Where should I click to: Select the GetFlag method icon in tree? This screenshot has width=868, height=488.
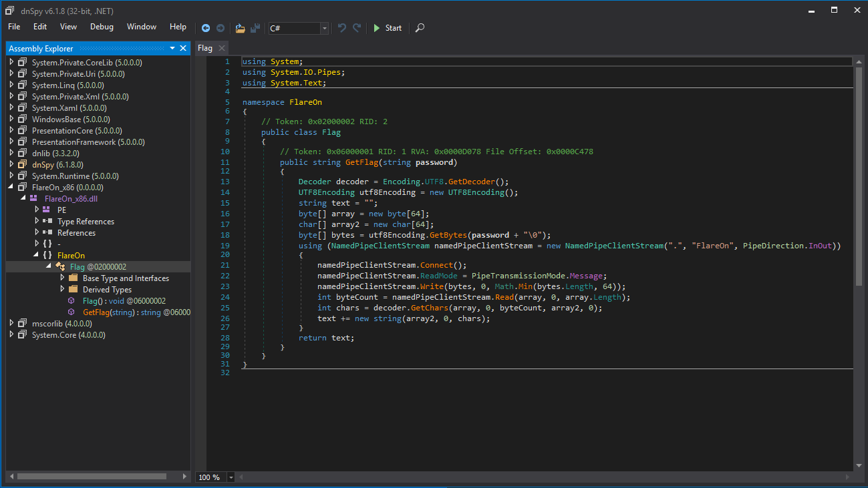click(x=71, y=312)
